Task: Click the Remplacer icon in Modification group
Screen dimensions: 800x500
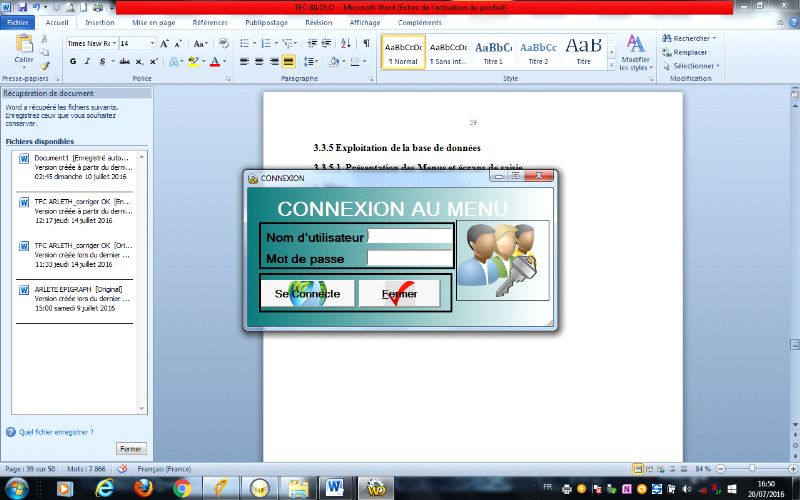Action: (x=684, y=52)
